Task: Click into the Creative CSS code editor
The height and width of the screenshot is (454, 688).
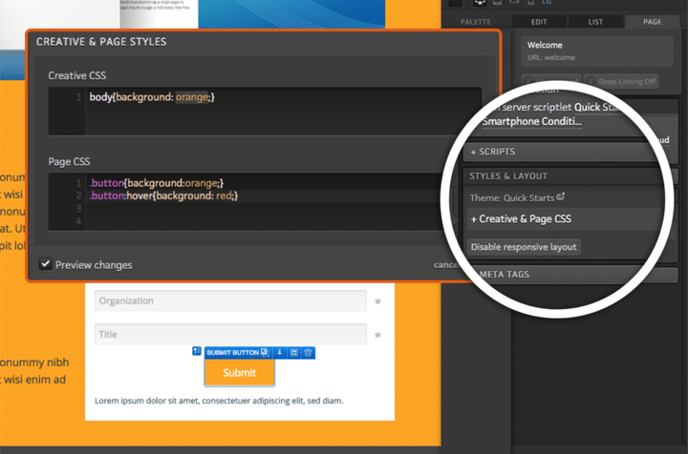Action: (265, 111)
